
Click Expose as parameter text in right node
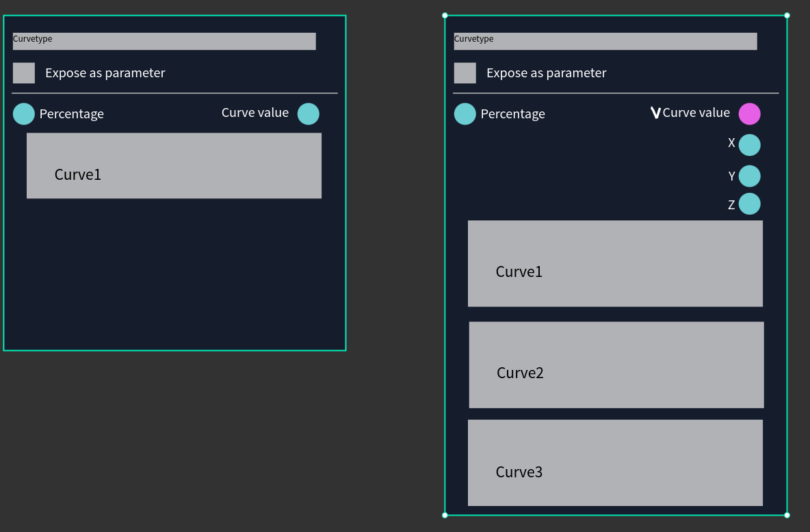[547, 73]
